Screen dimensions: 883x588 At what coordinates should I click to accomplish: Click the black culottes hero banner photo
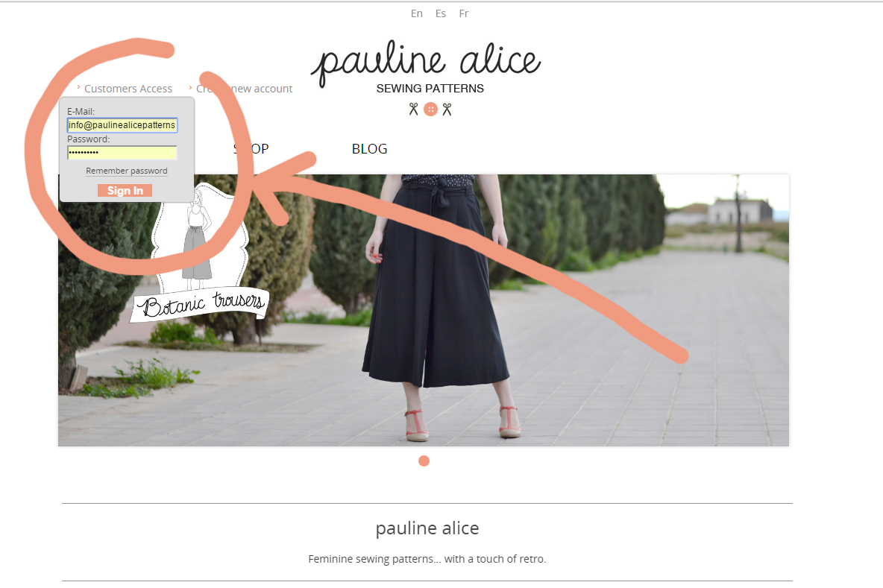pos(424,310)
